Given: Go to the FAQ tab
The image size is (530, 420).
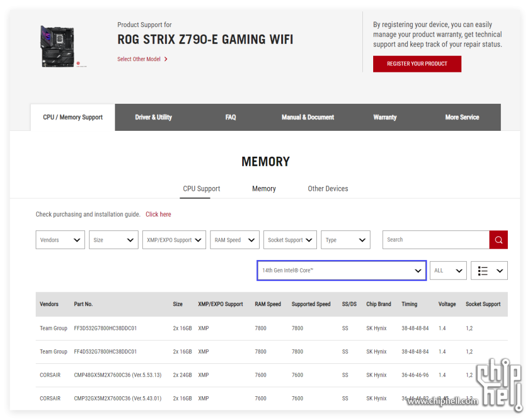Looking at the screenshot, I should tap(230, 117).
